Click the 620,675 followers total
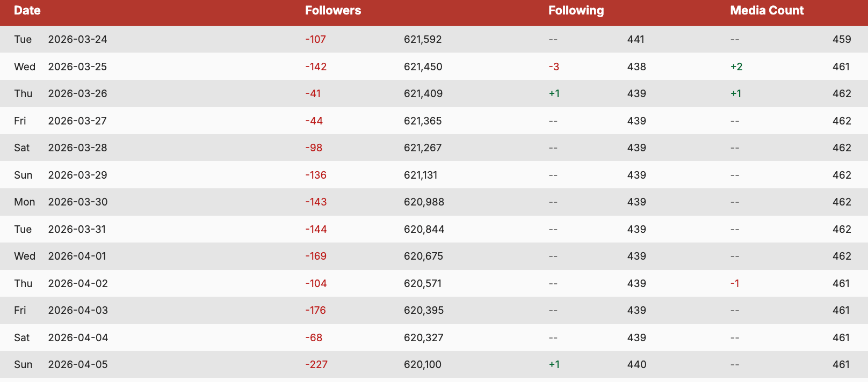The height and width of the screenshot is (382, 868). pyautogui.click(x=423, y=256)
